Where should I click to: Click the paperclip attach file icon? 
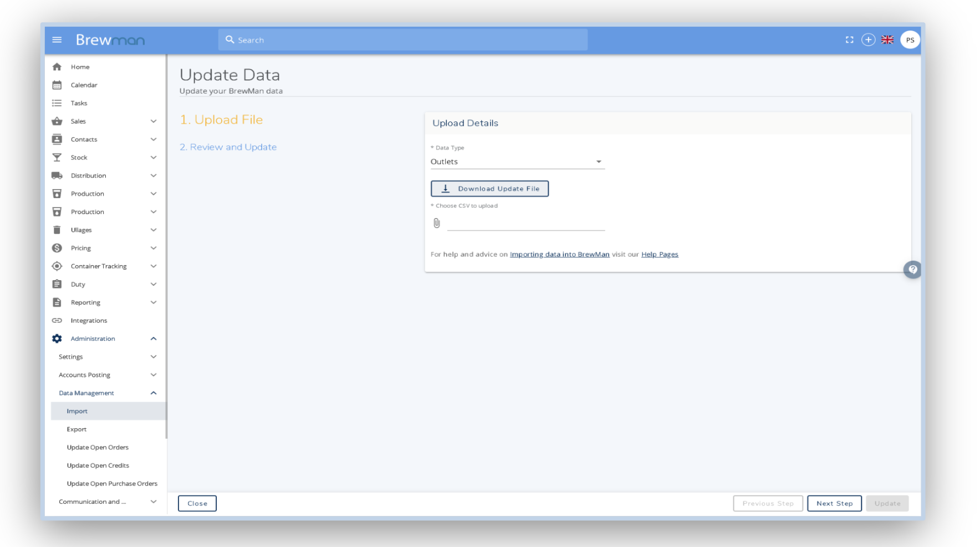point(437,223)
